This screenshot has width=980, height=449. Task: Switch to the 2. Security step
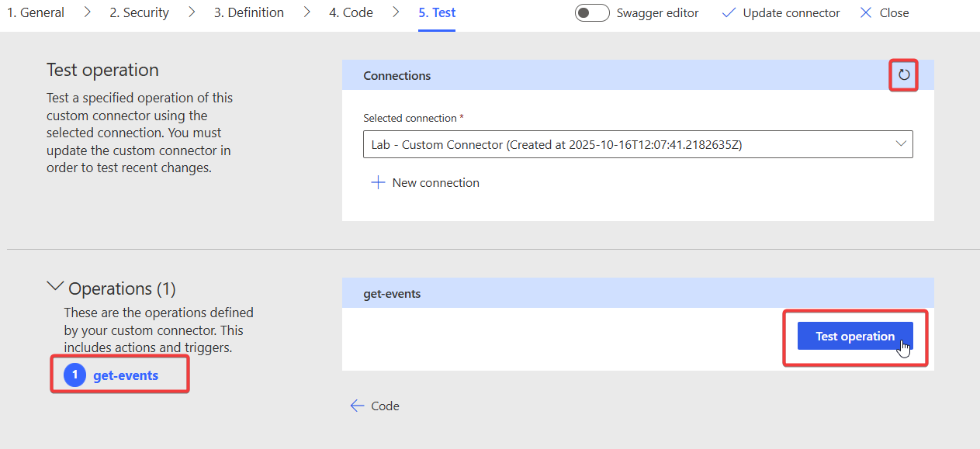(139, 13)
